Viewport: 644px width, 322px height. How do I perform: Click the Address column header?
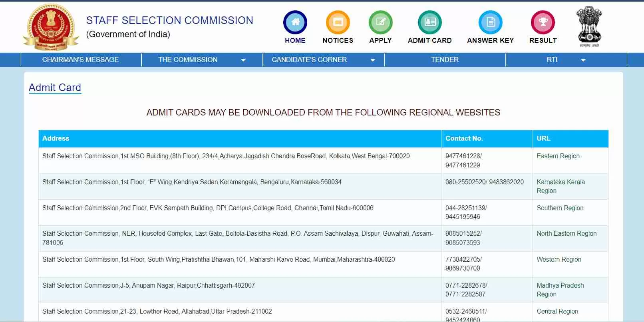pos(240,139)
